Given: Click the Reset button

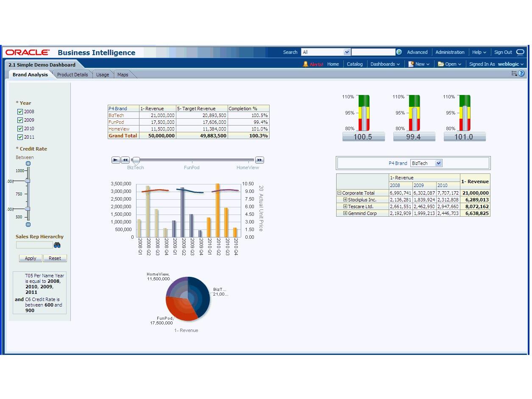Looking at the screenshot, I should click(55, 258).
